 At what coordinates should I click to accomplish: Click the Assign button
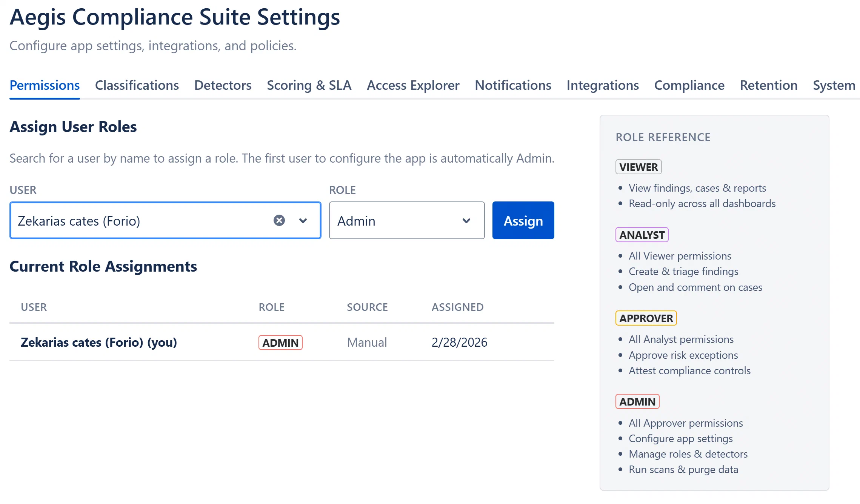point(523,220)
